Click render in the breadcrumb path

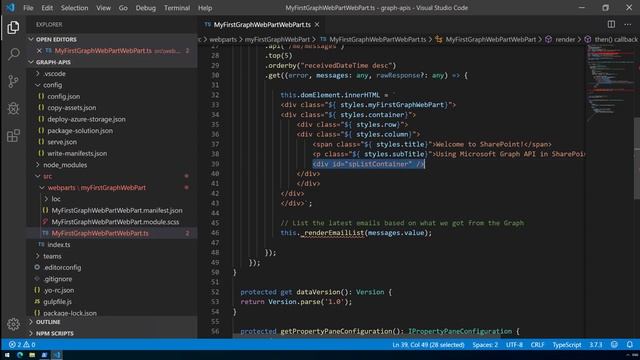tap(564, 39)
